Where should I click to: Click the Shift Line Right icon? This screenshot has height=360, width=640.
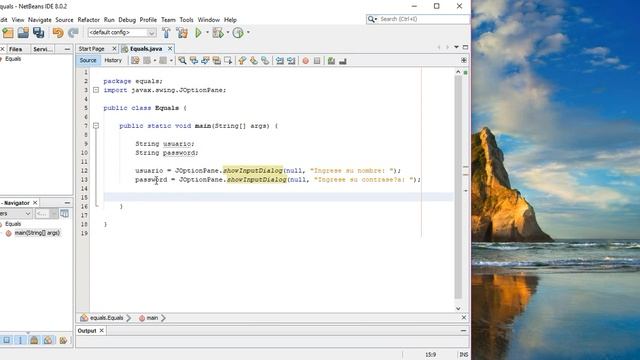coord(291,61)
